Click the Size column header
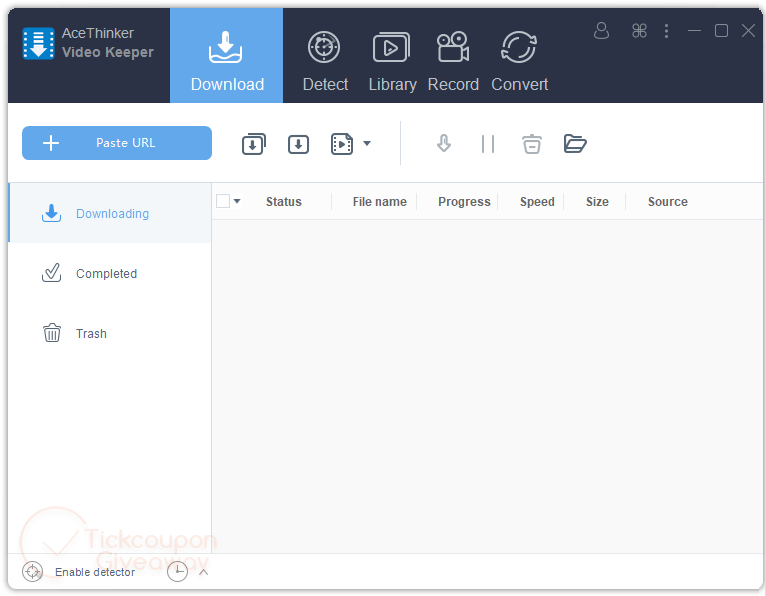 [597, 202]
